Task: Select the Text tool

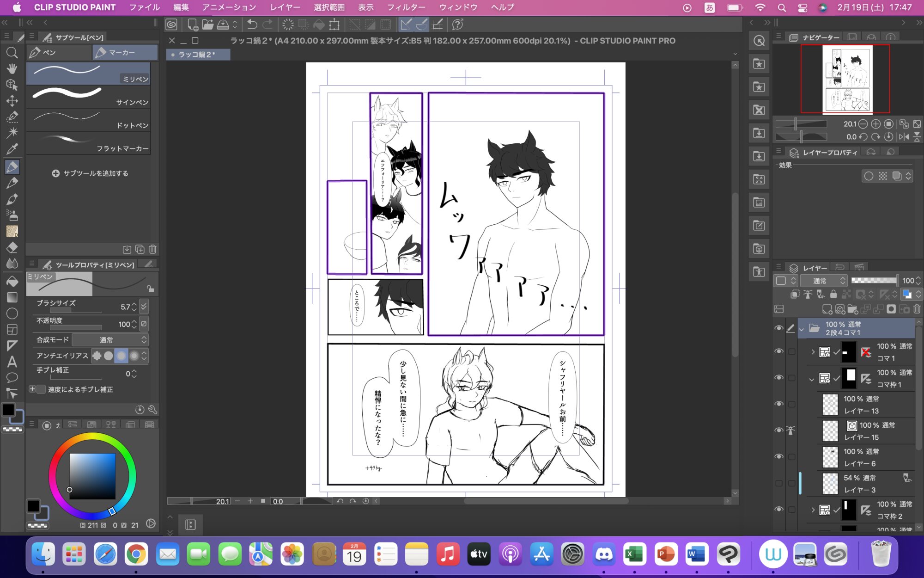Action: pyautogui.click(x=12, y=362)
